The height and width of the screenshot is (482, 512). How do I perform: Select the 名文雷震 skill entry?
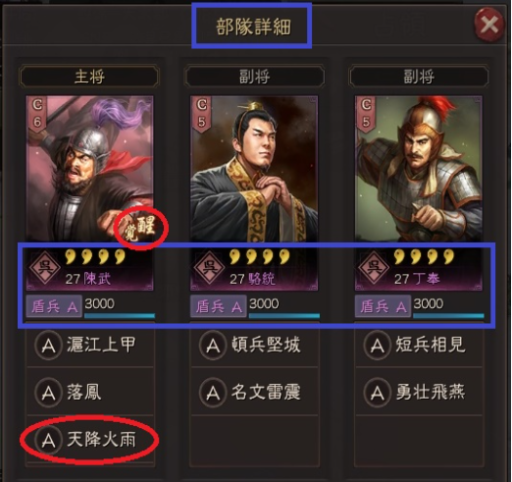pyautogui.click(x=254, y=392)
